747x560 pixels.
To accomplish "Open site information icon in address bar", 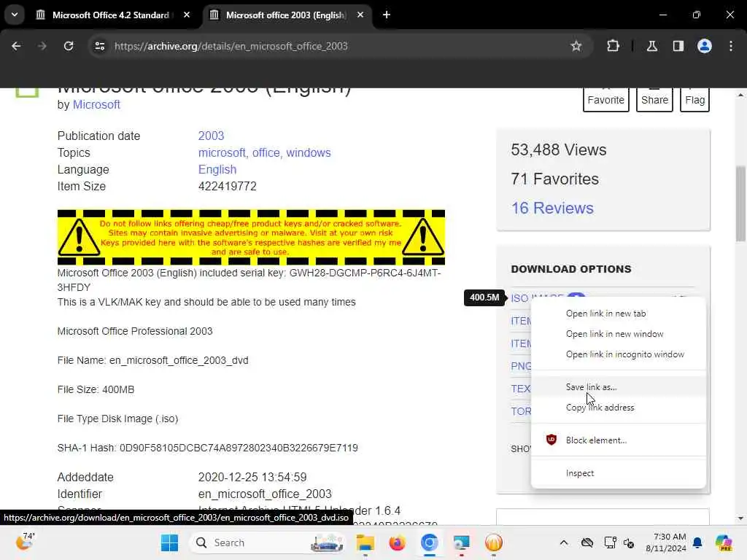I will click(99, 46).
